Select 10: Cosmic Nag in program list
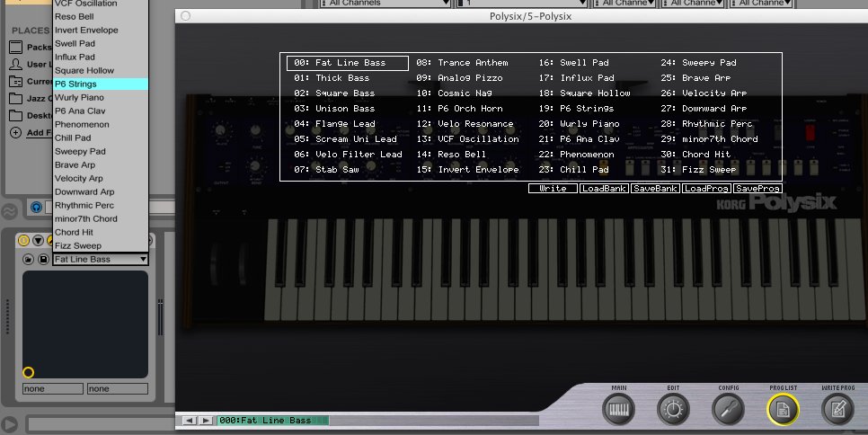This screenshot has width=868, height=435. click(x=454, y=93)
